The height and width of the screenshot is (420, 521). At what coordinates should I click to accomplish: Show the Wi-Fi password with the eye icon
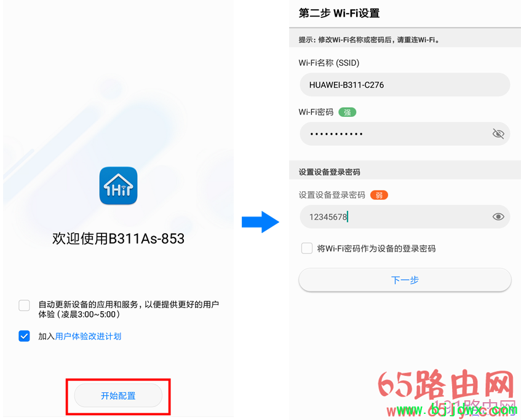point(498,133)
